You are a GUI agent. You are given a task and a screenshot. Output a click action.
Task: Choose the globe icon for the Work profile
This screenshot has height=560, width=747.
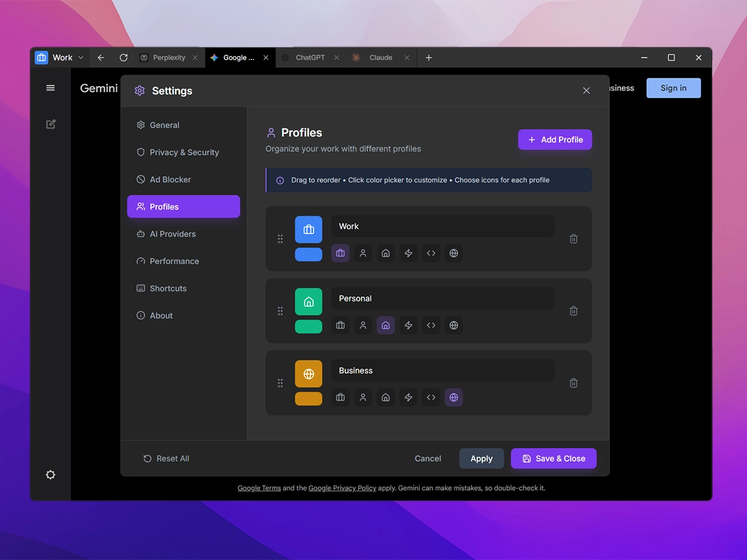point(454,253)
